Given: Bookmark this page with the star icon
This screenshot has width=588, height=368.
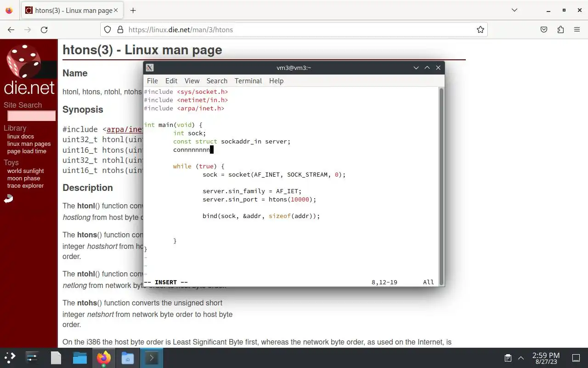Looking at the screenshot, I should click(481, 29).
